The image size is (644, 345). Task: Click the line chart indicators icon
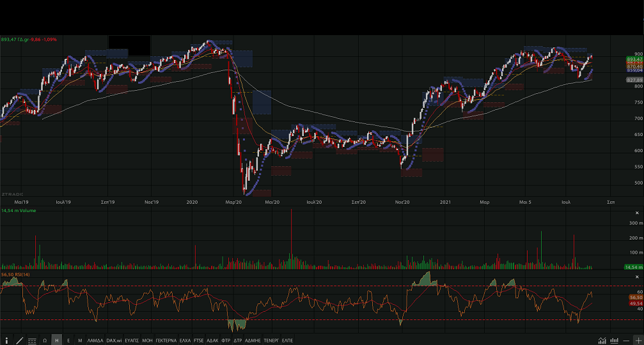point(602,341)
